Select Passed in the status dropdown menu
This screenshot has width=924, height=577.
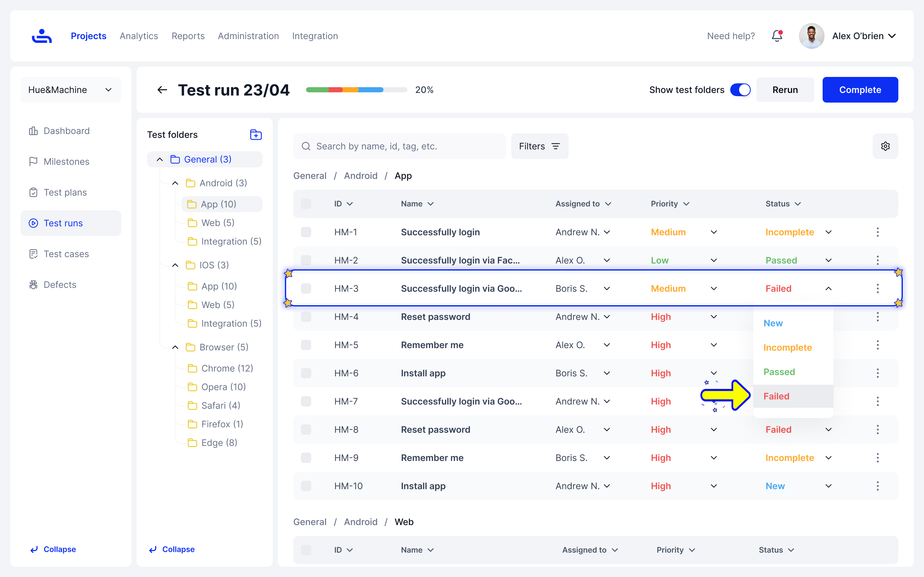click(779, 372)
